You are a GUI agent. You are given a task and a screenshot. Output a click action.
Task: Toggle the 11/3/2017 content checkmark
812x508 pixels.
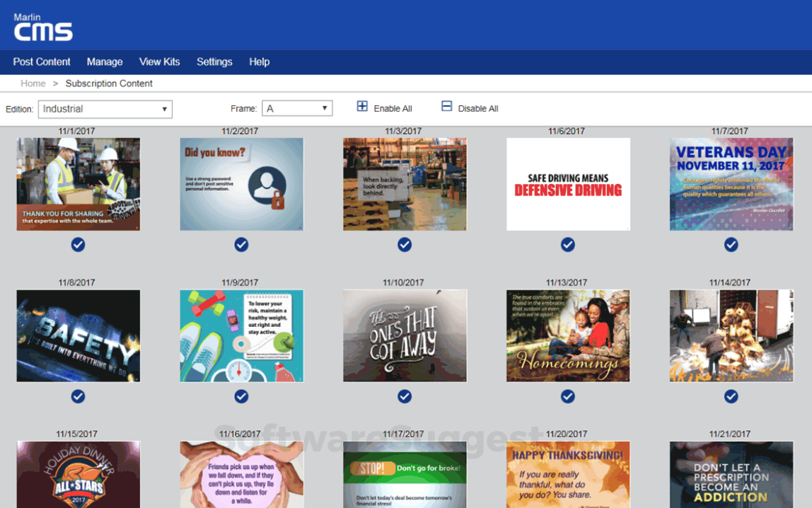(x=405, y=245)
